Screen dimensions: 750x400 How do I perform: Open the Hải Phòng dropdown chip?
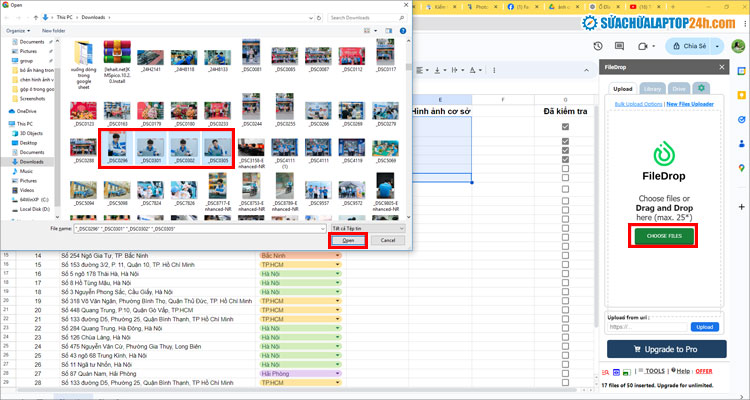click(x=300, y=374)
